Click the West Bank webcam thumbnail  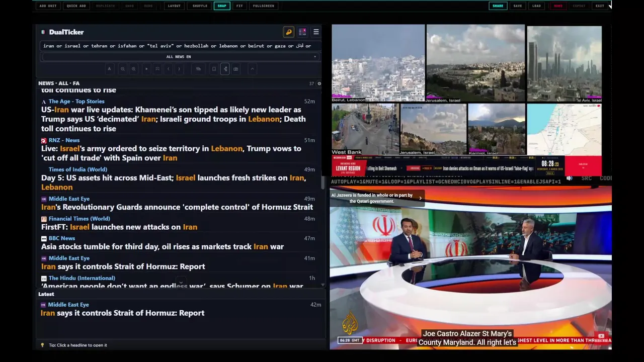[x=365, y=129]
